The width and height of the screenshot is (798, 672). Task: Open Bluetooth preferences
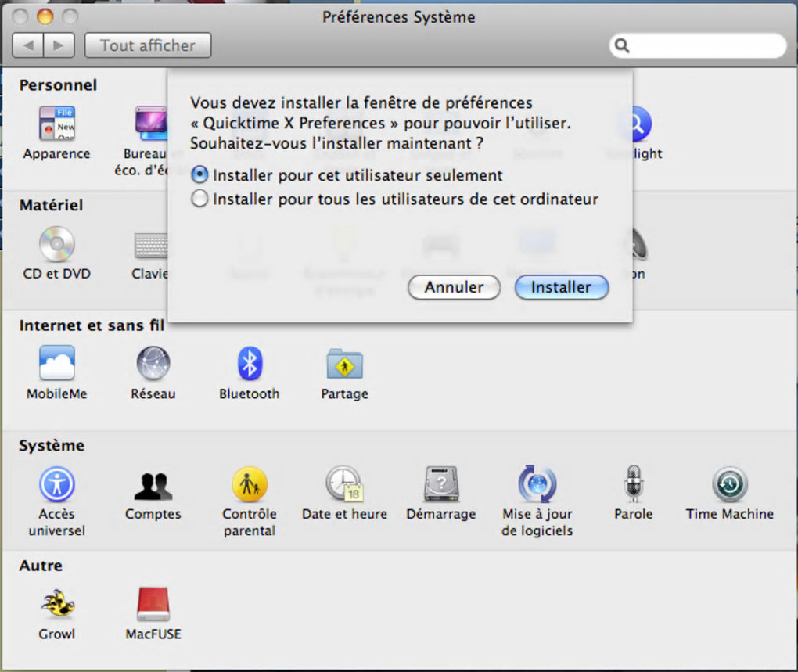coord(250,363)
